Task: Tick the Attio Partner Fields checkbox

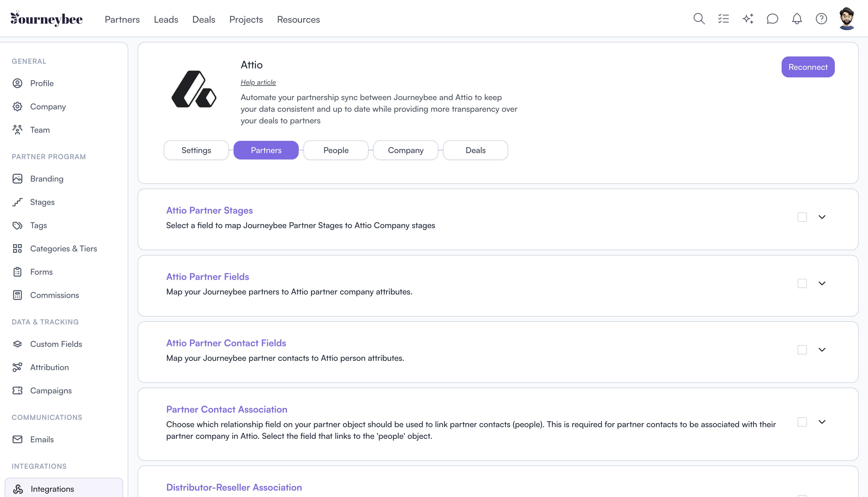Action: pos(802,283)
